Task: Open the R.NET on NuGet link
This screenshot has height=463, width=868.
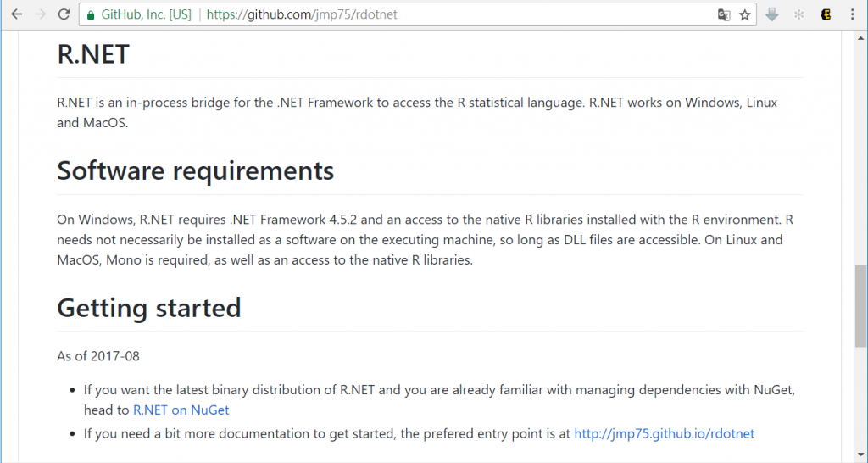Action: (x=181, y=410)
